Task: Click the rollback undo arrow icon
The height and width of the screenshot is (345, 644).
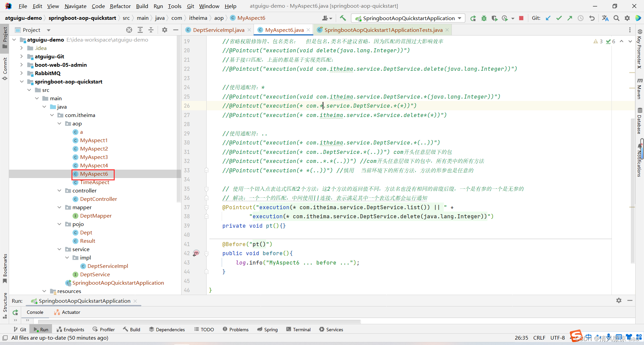Action: coord(592,18)
